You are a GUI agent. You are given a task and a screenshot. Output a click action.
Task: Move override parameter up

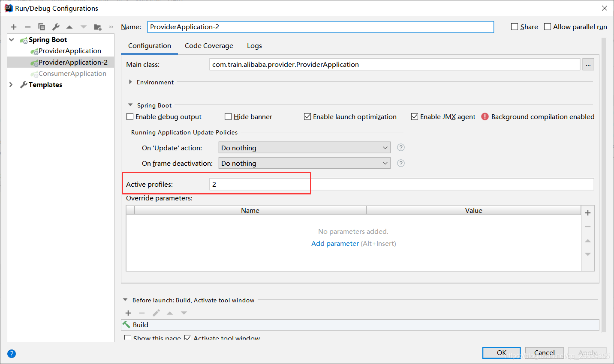tap(588, 241)
